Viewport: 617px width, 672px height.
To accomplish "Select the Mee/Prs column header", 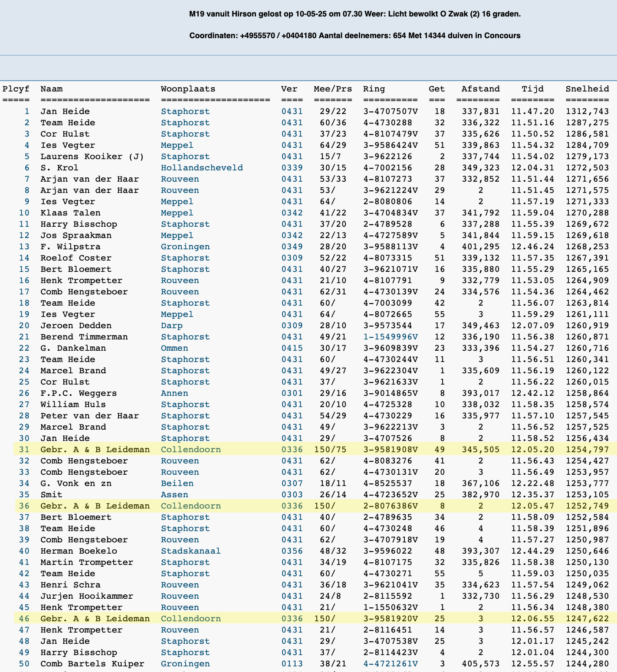I will (333, 89).
